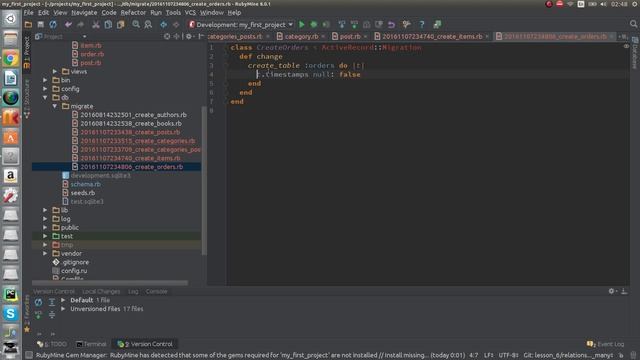Run the project with the green play icon
Screen dimensions: 640x360
coord(302,25)
